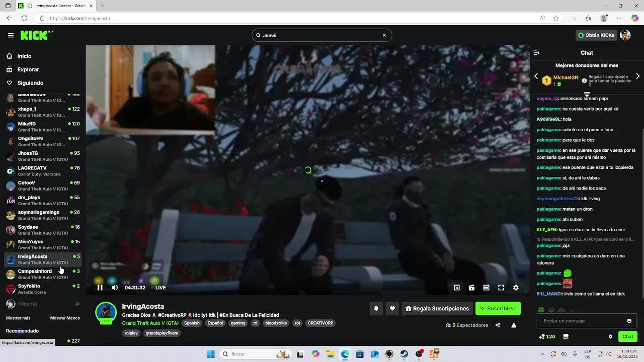Send message with the Chat button
The image size is (644, 362).
(628, 337)
